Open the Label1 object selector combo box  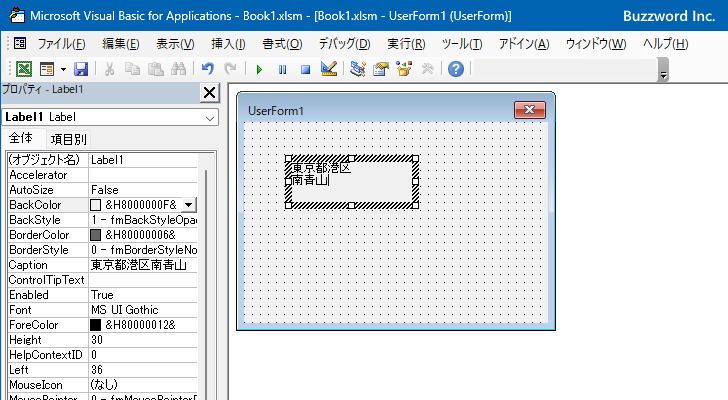click(110, 117)
